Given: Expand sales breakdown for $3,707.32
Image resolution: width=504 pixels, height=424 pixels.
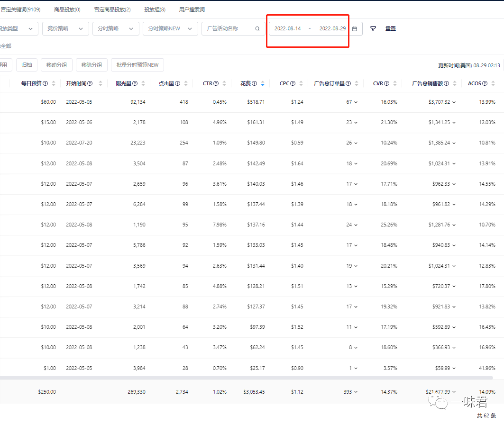Looking at the screenshot, I should (x=455, y=102).
